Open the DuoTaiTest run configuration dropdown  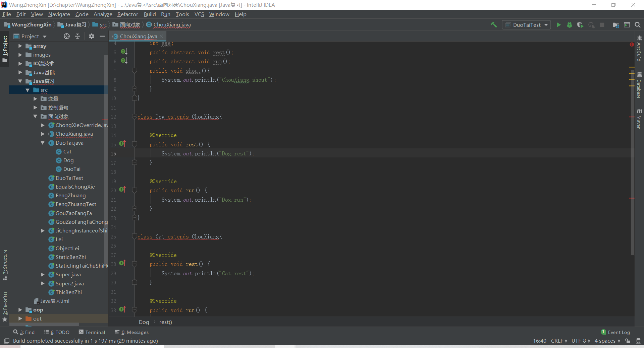click(x=526, y=25)
